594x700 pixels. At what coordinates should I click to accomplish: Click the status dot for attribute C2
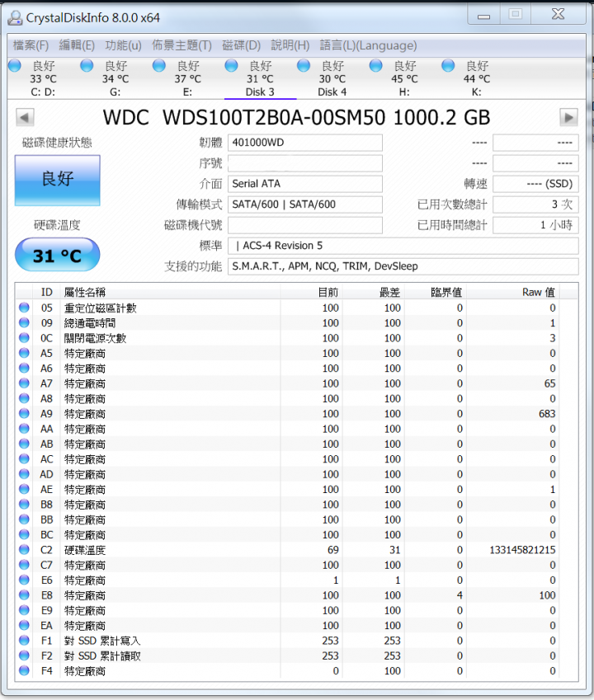pos(24,550)
